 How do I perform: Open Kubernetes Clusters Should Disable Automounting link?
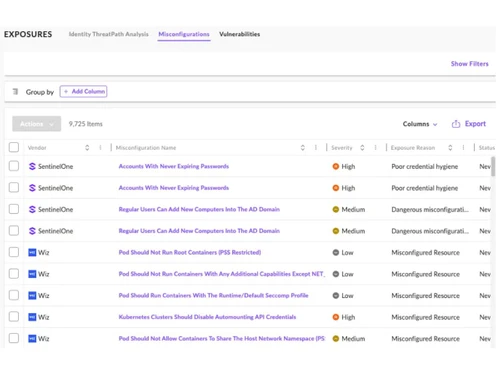pyautogui.click(x=207, y=317)
